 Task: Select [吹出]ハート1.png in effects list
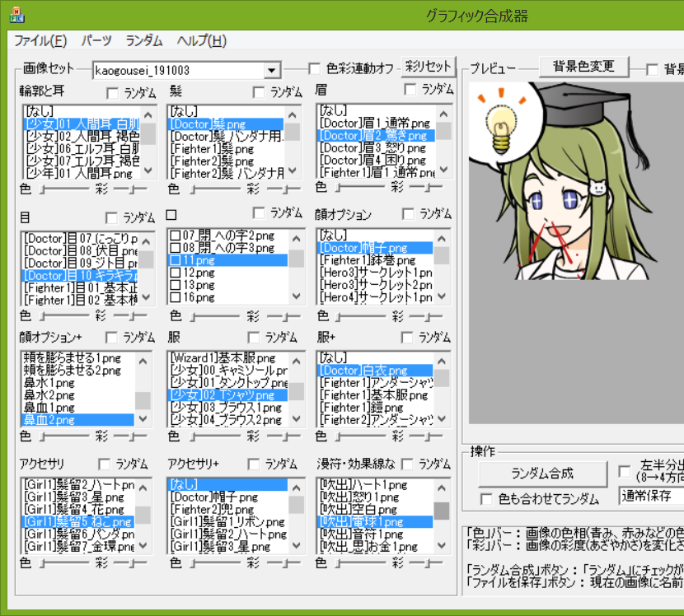[x=375, y=485]
